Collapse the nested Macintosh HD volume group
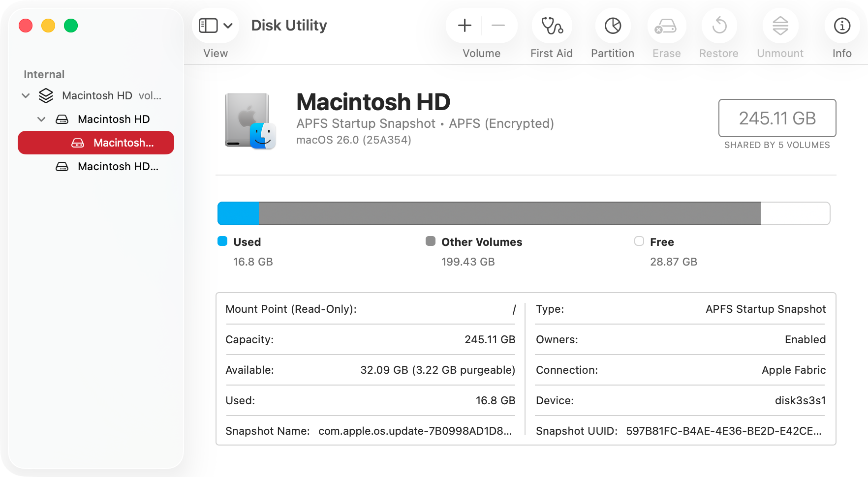This screenshot has width=868, height=477. 41,119
